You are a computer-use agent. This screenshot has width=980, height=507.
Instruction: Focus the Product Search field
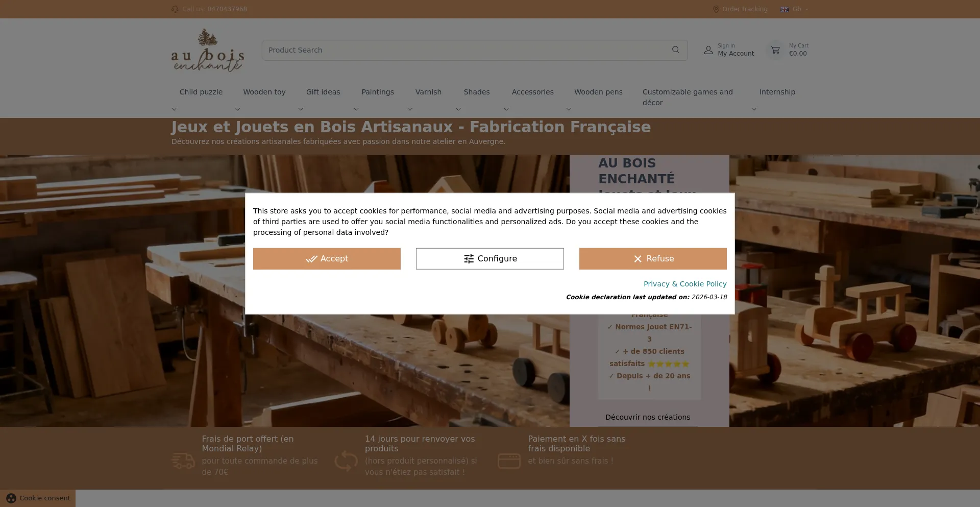tap(474, 50)
